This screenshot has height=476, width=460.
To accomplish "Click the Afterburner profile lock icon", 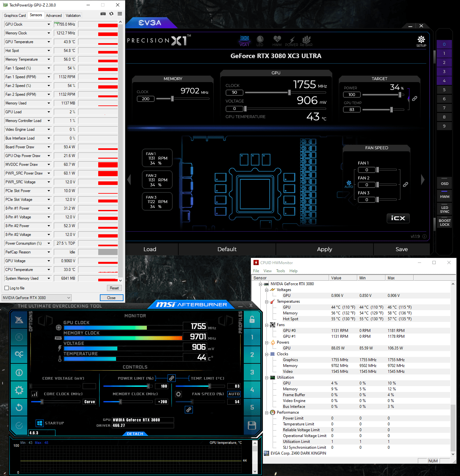I will click(252, 320).
